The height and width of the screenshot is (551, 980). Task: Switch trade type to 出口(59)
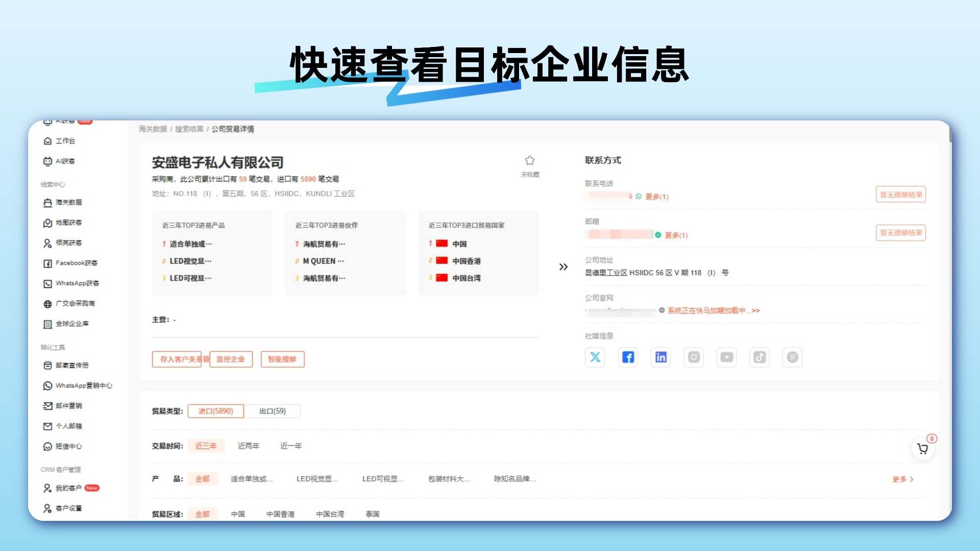[x=272, y=411]
